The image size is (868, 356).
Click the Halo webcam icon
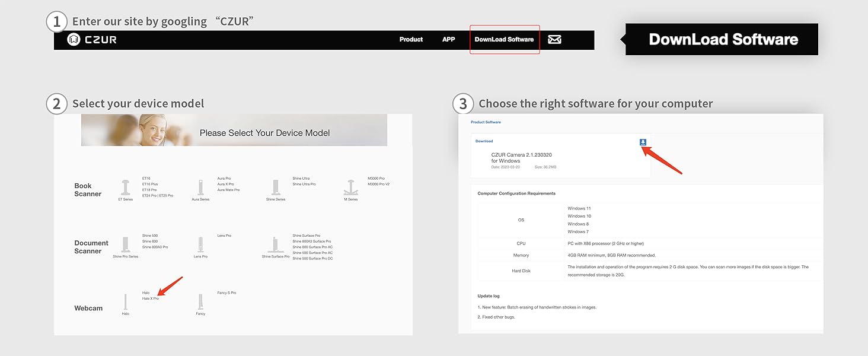126,301
